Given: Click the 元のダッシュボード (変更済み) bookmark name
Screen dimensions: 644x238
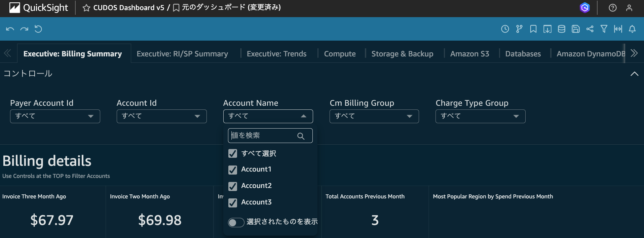Looking at the screenshot, I should coord(231,7).
